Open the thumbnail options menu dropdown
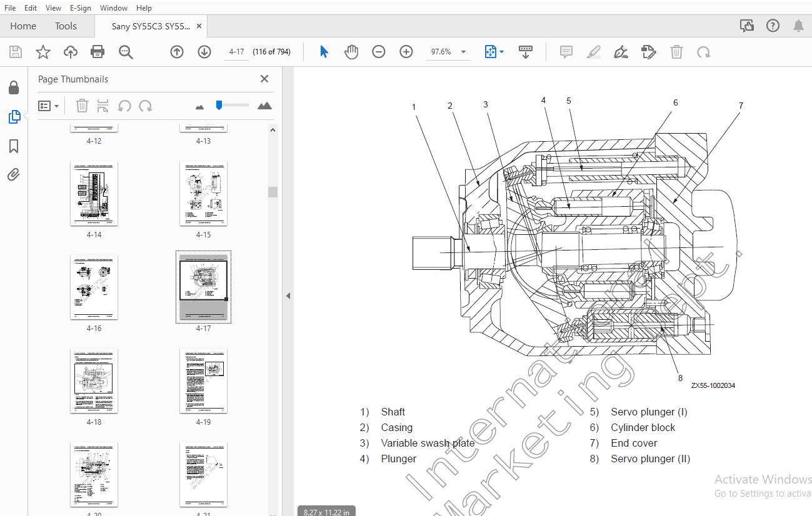 click(x=48, y=106)
